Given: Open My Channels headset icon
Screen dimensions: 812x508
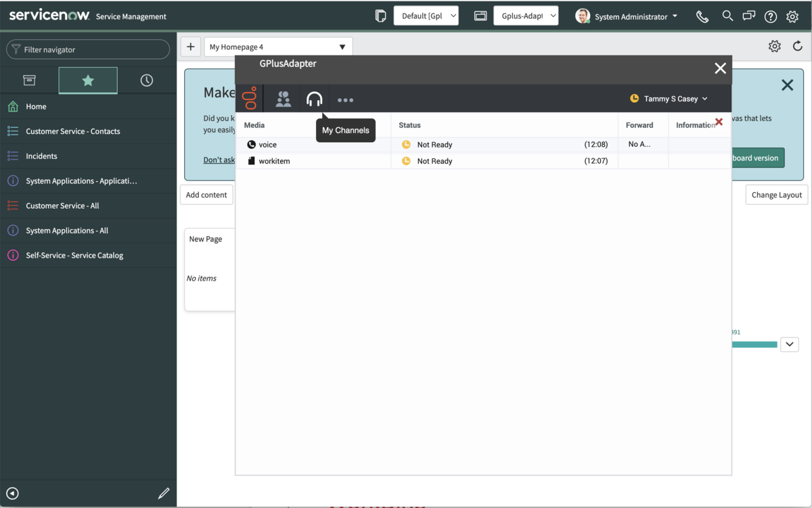Looking at the screenshot, I should pyautogui.click(x=314, y=99).
